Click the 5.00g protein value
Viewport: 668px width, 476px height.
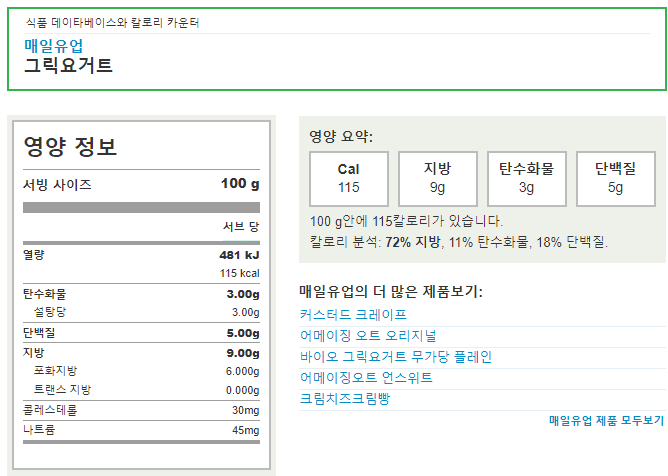(x=243, y=333)
